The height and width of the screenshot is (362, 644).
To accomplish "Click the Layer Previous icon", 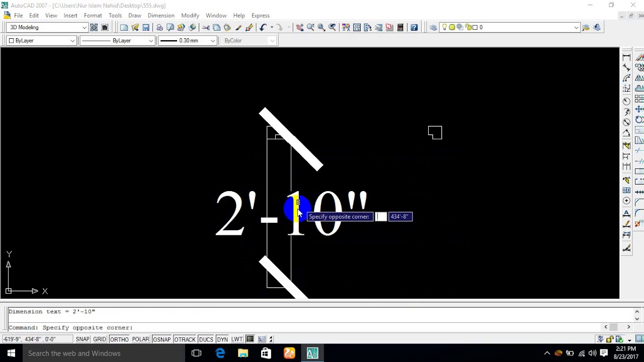I will 597,28.
